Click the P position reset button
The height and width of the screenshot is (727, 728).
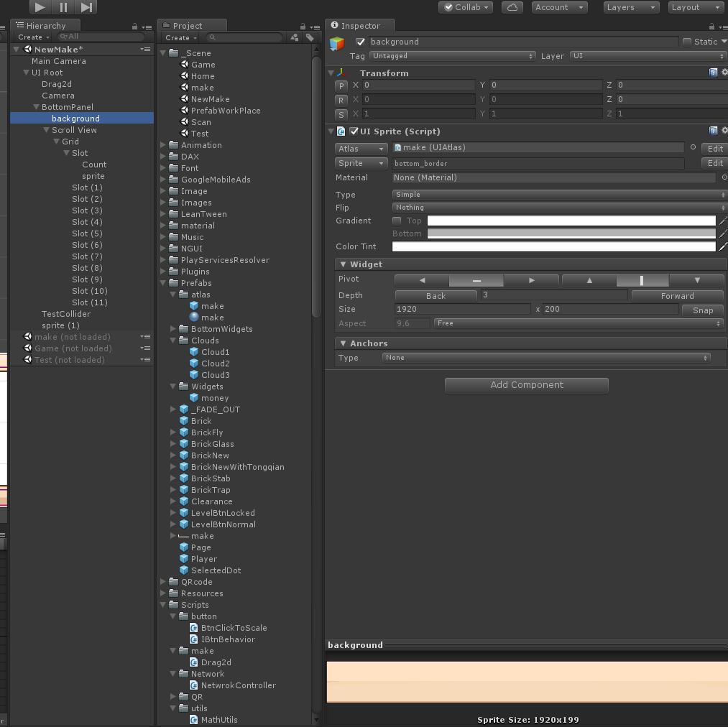click(x=341, y=86)
